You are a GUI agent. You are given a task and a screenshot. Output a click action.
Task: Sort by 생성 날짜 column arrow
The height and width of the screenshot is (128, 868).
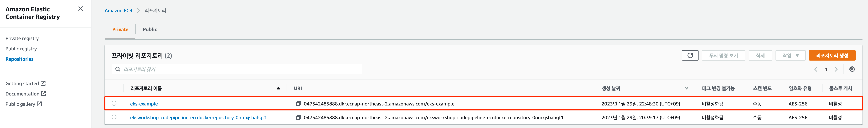[x=686, y=88]
